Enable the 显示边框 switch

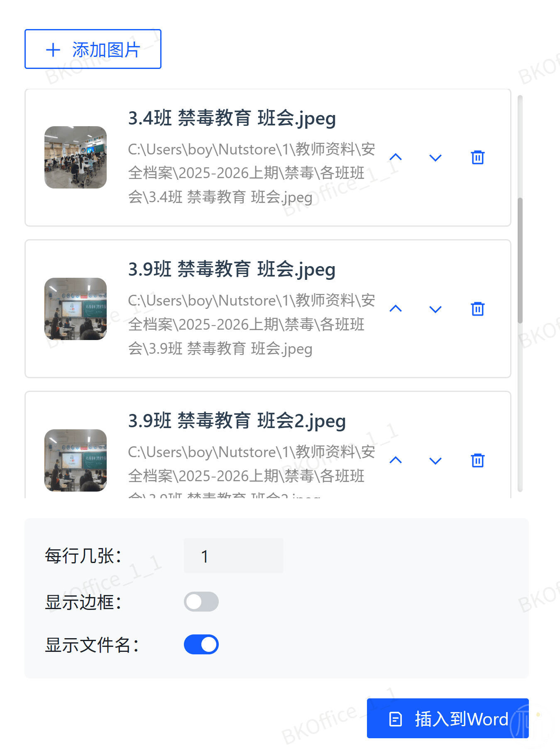(x=201, y=602)
